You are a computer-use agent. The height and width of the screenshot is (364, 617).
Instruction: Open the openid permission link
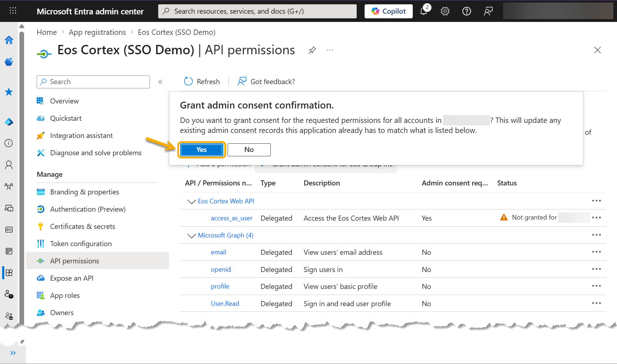coord(221,269)
